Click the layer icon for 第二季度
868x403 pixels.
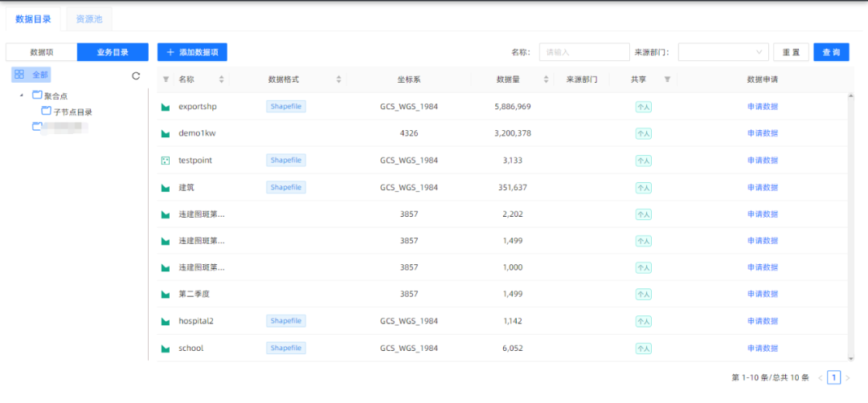(x=165, y=295)
